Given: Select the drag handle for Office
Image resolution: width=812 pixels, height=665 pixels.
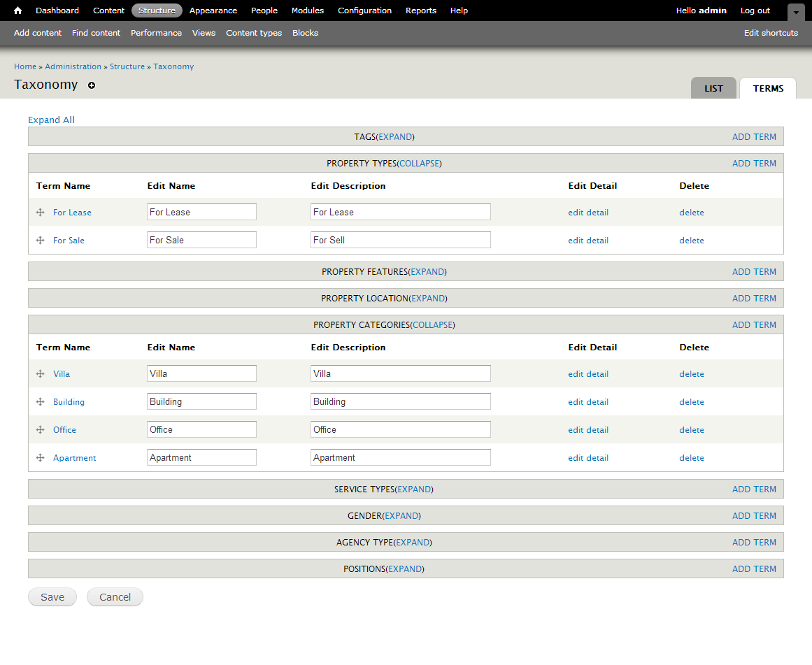Looking at the screenshot, I should point(40,429).
